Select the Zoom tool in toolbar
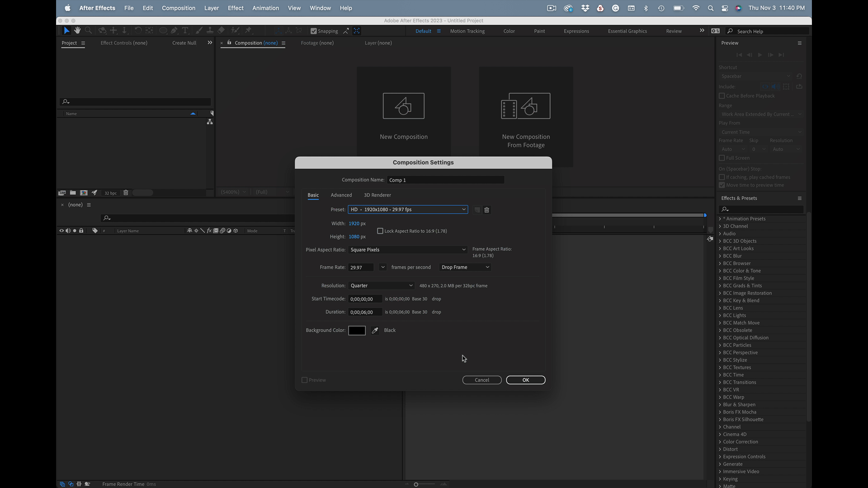Image resolution: width=868 pixels, height=488 pixels. (x=89, y=31)
